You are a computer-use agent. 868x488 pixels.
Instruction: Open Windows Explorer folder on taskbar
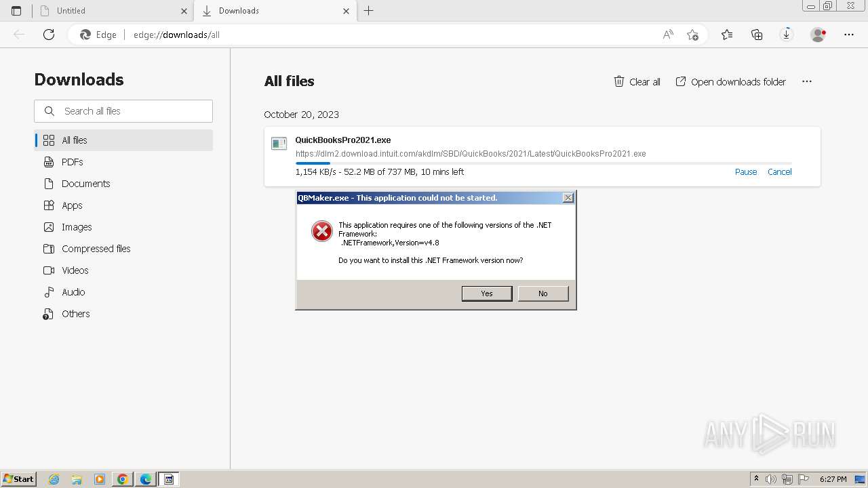(77, 479)
